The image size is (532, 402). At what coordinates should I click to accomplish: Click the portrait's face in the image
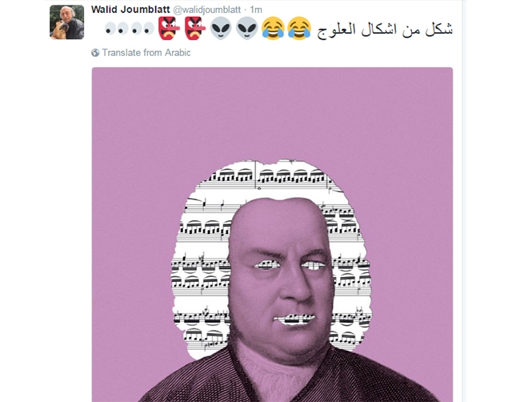[282, 279]
